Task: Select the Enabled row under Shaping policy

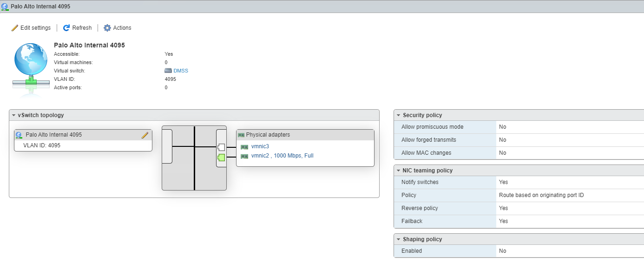Action: point(519,251)
